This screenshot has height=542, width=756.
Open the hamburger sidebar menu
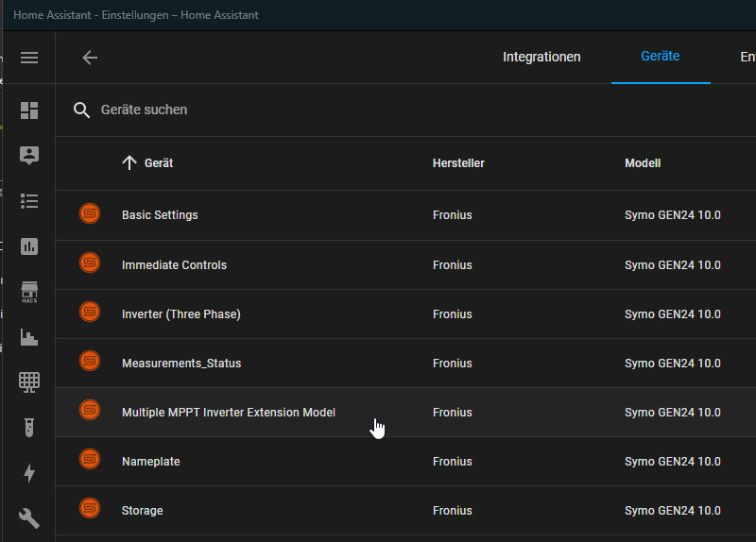[29, 58]
